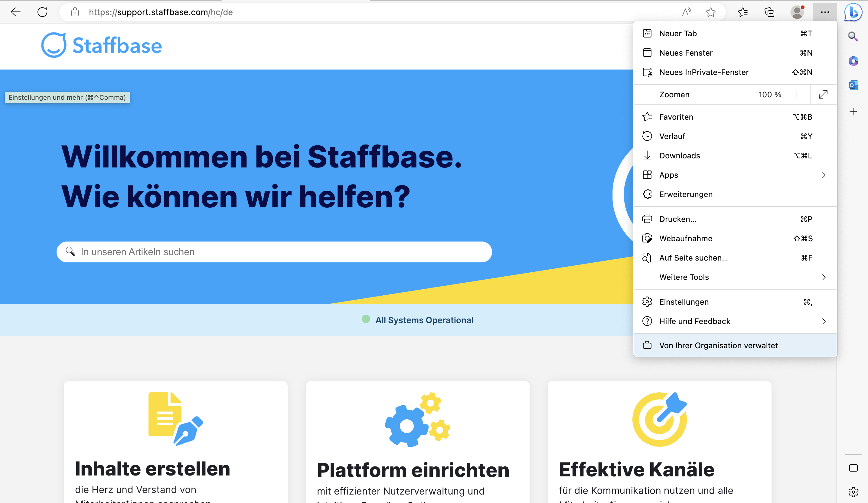Screen dimensions: 868x503
Task: Expand Hilfe und Feedback submenu
Action: 735,321
